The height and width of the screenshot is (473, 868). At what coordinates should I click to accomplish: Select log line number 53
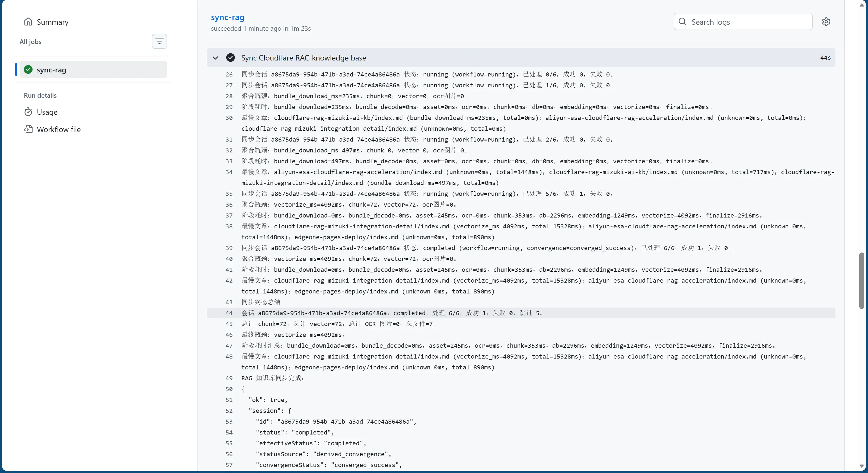pos(229,421)
